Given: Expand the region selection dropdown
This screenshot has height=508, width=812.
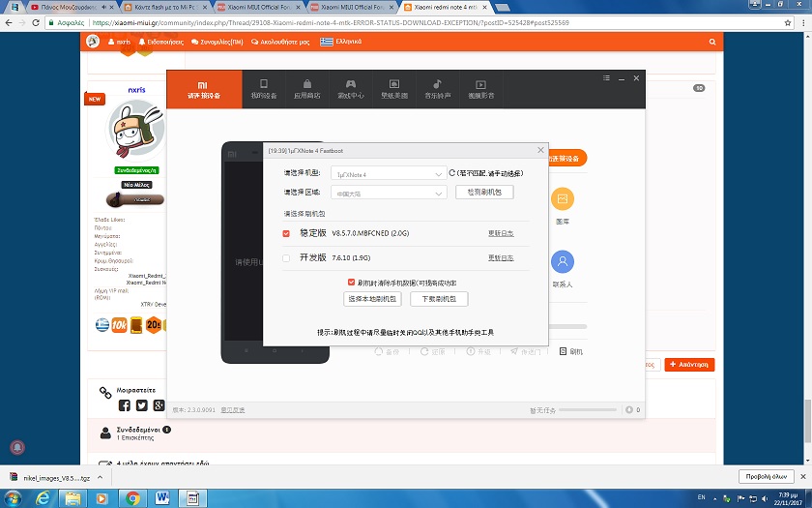Looking at the screenshot, I should (x=388, y=193).
